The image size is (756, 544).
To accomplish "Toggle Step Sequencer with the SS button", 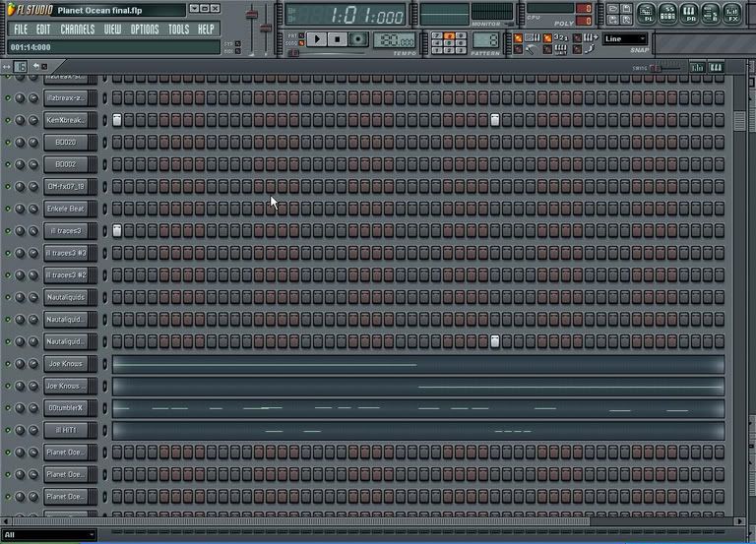I will pyautogui.click(x=667, y=13).
